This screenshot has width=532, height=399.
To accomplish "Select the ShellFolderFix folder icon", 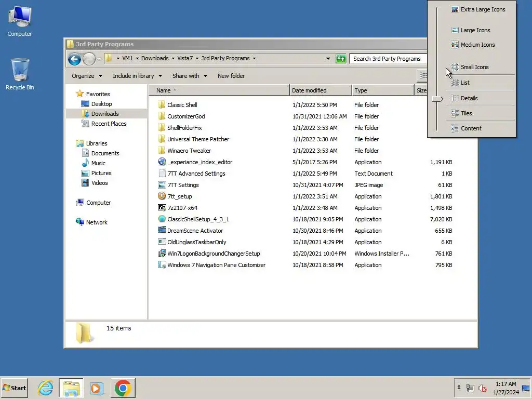I will pyautogui.click(x=162, y=128).
